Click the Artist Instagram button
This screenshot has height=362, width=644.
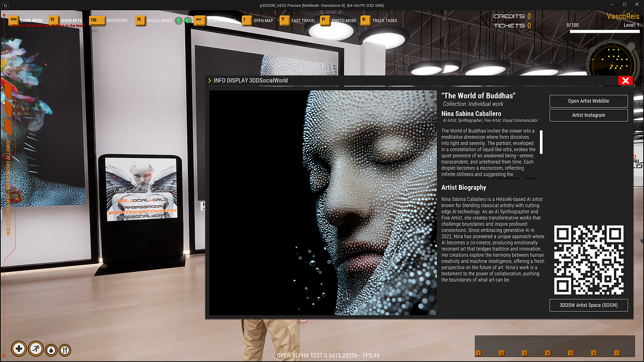click(x=589, y=115)
